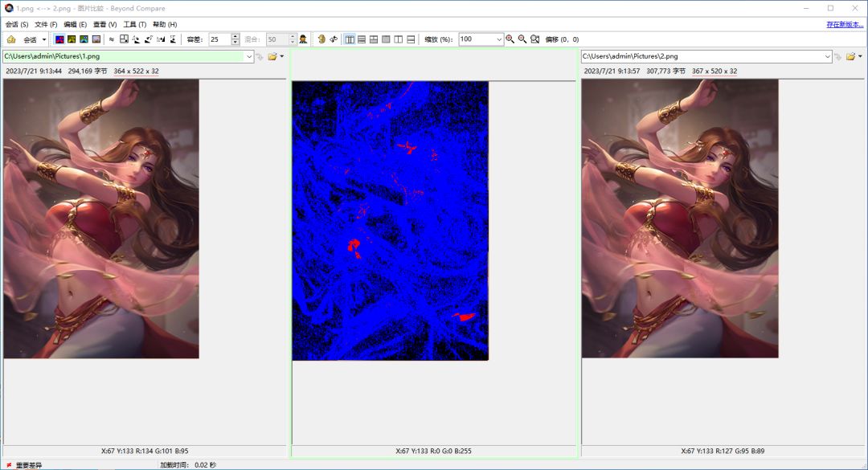868x470 pixels.
Task: Browse for right file with folder icon
Action: click(x=851, y=56)
